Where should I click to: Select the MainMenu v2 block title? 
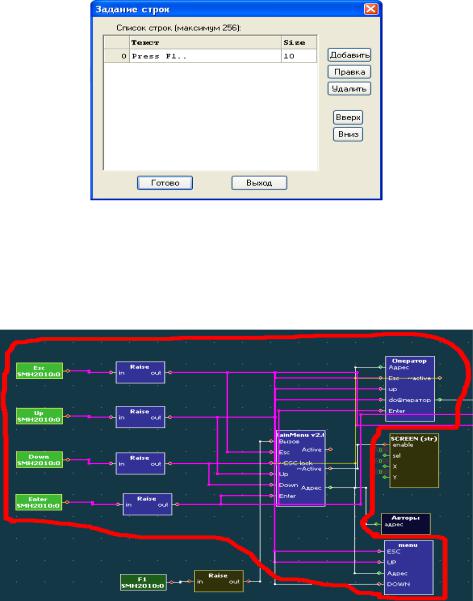[x=301, y=435]
